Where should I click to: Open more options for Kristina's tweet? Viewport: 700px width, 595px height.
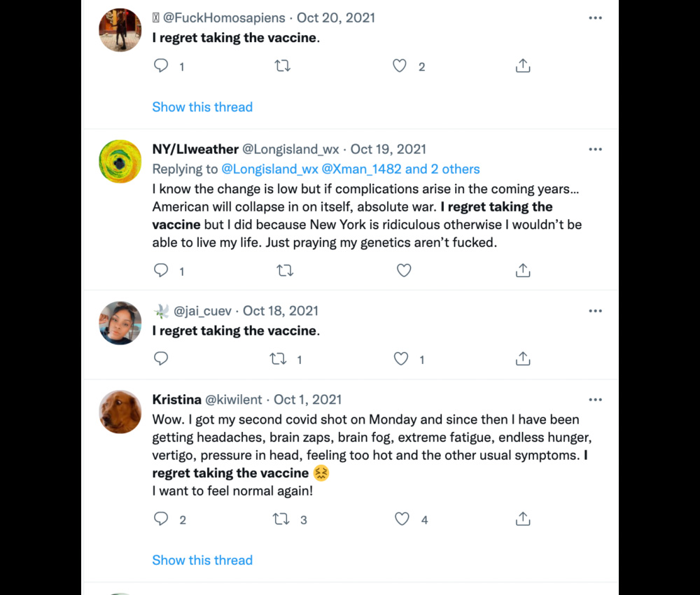595,400
